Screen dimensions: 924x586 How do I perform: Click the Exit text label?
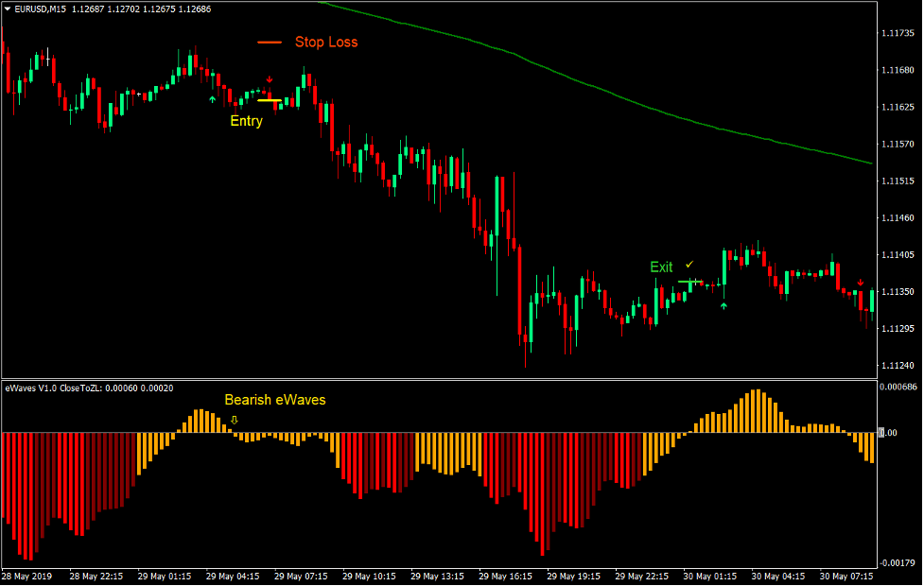pos(661,267)
